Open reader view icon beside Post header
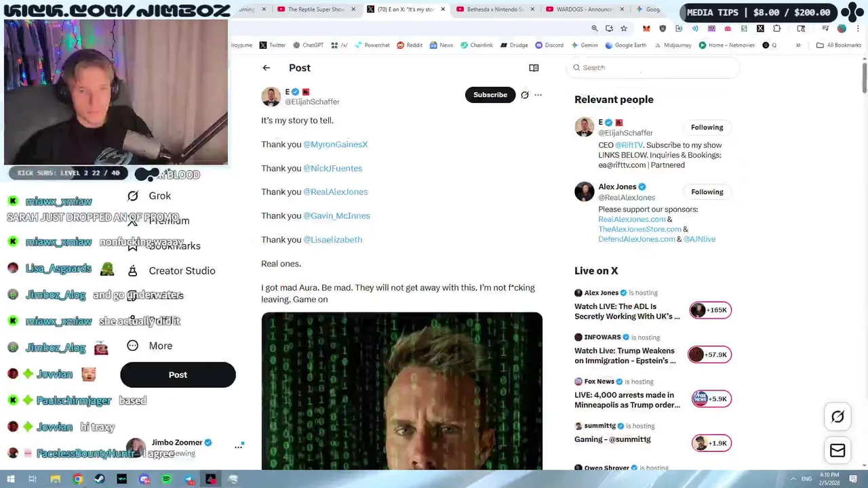The width and height of the screenshot is (868, 488). click(534, 68)
